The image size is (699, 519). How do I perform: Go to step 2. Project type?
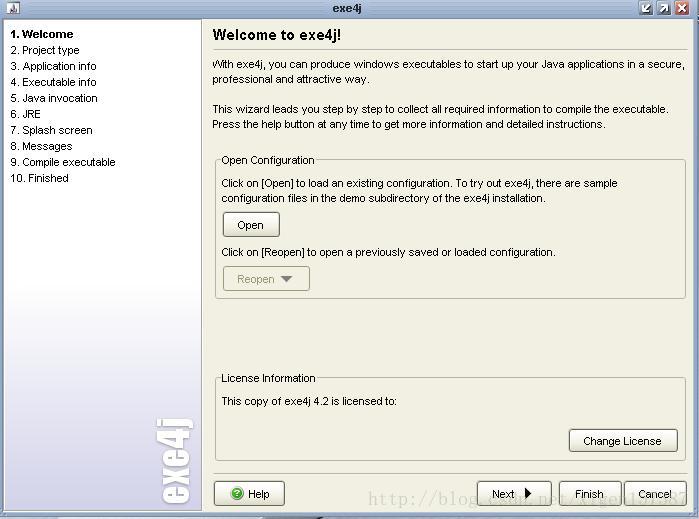click(45, 50)
